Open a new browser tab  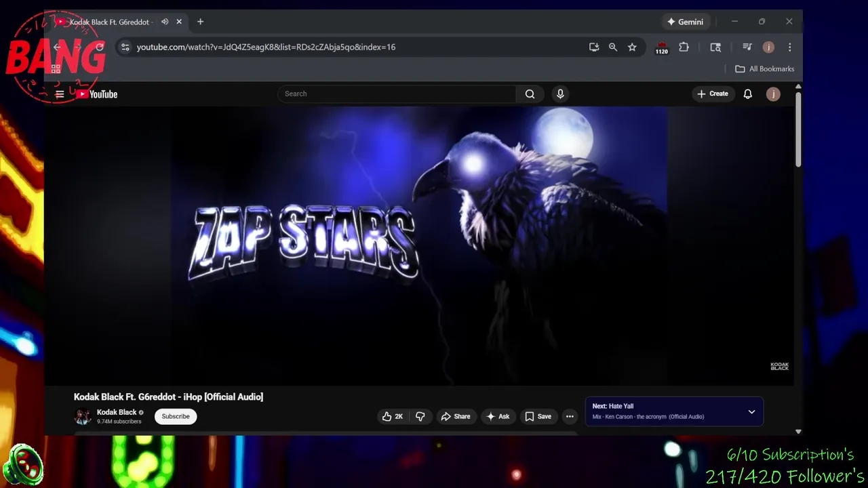200,22
